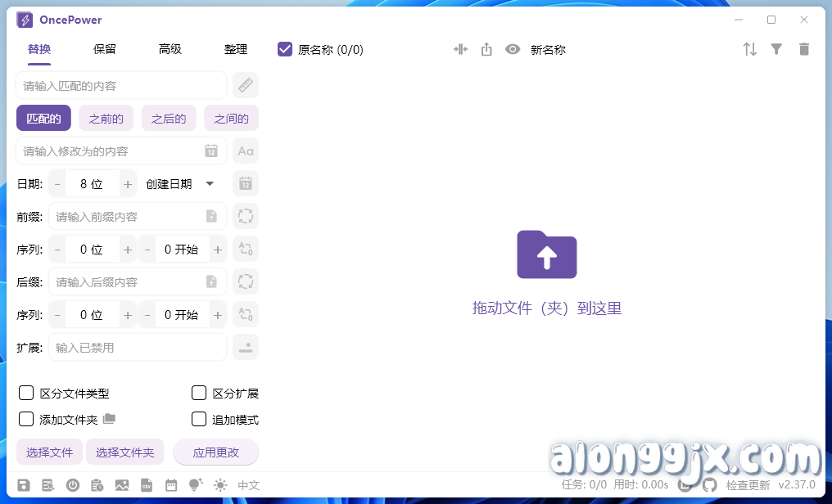Open the GitHub icon near 检查更新
The width and height of the screenshot is (832, 504).
click(709, 484)
